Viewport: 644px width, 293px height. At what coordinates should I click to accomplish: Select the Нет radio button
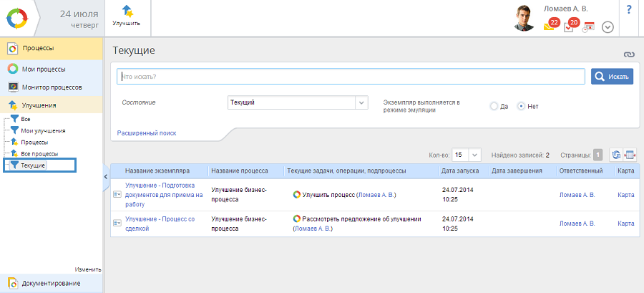(x=521, y=106)
